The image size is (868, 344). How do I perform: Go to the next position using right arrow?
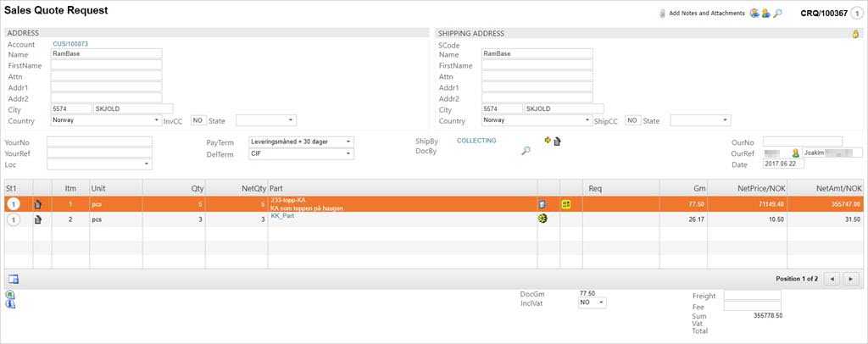point(851,279)
